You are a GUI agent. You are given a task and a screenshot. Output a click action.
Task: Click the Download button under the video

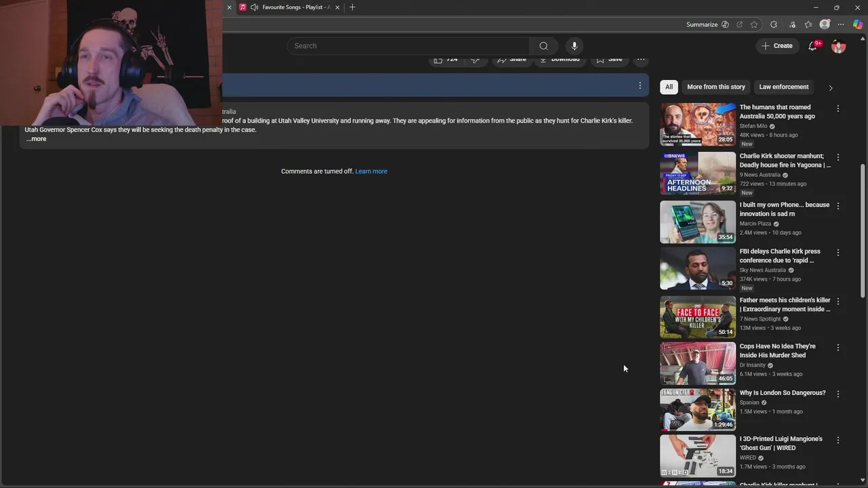pyautogui.click(x=559, y=60)
